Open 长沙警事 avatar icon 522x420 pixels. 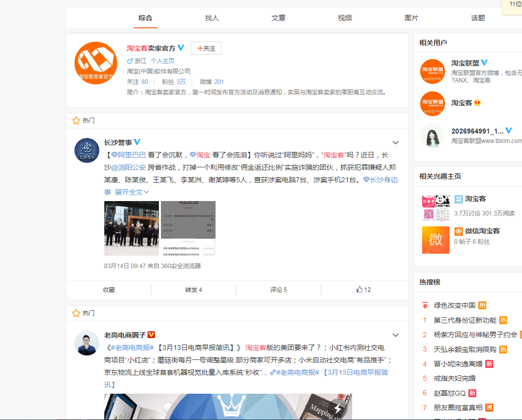tap(87, 150)
